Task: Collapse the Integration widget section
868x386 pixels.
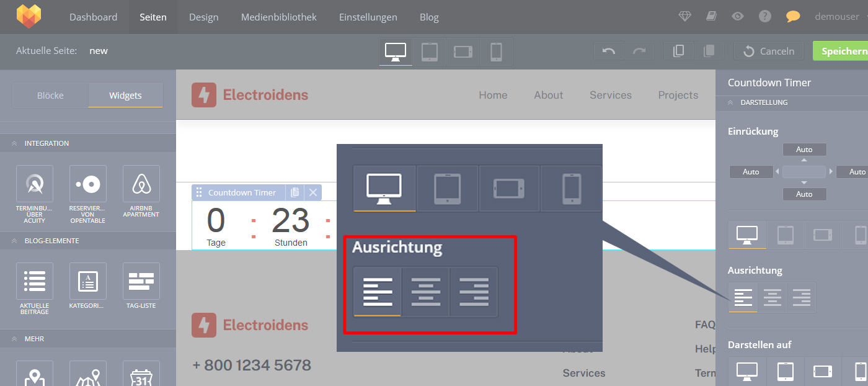Action: [x=14, y=143]
